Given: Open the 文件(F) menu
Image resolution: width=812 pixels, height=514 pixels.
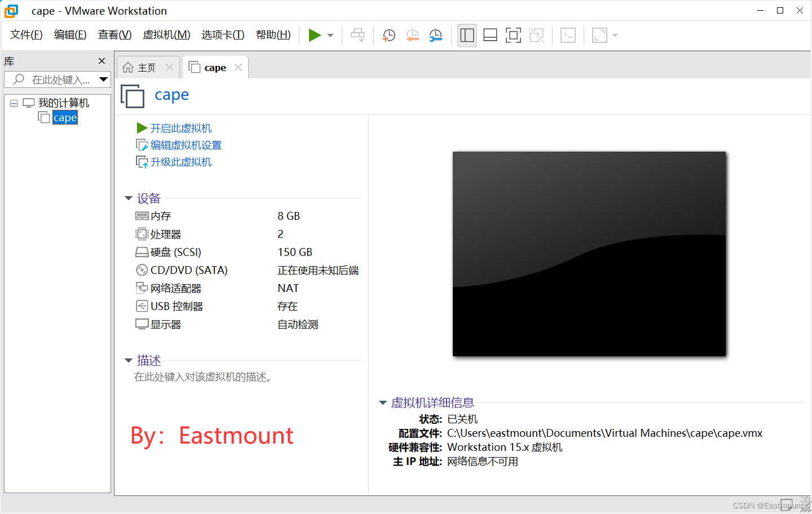Looking at the screenshot, I should pyautogui.click(x=27, y=35).
